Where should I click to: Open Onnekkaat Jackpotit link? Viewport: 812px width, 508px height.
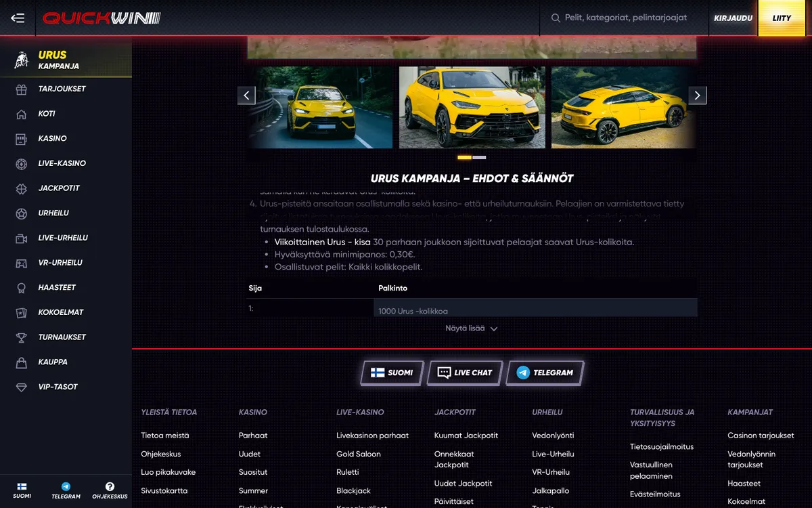[454, 459]
